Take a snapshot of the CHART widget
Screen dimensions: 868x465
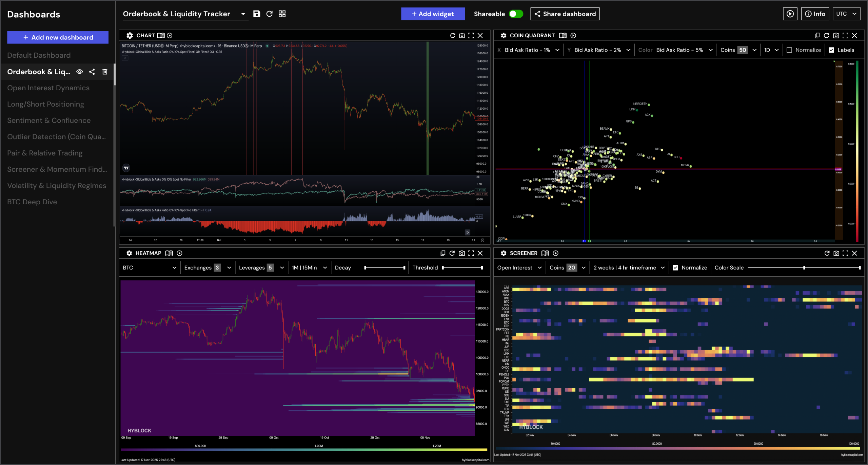coord(462,35)
